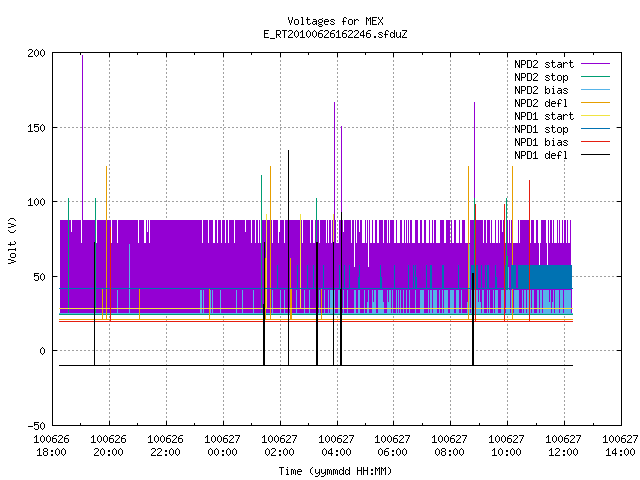The image size is (640, 480).
Task: Click the x-axis tick '100626 22:00'
Action: pyautogui.click(x=165, y=446)
